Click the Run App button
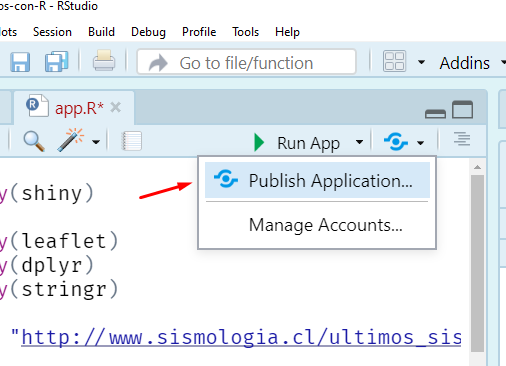Image resolution: width=506 pixels, height=366 pixels. click(x=297, y=143)
